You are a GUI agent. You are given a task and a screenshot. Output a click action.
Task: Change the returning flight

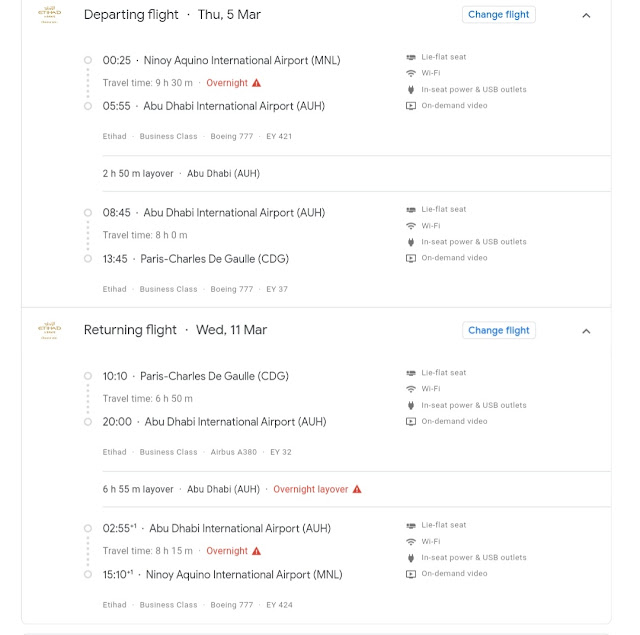point(499,330)
